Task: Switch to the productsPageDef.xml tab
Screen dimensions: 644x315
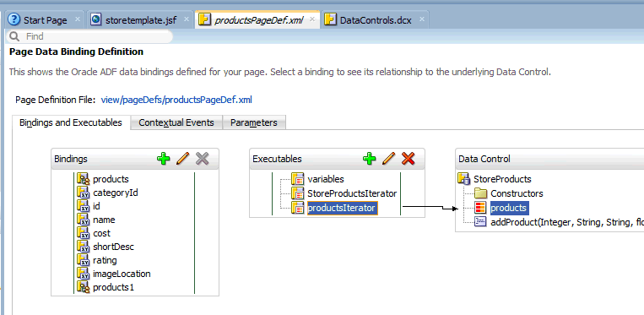Action: pyautogui.click(x=257, y=19)
